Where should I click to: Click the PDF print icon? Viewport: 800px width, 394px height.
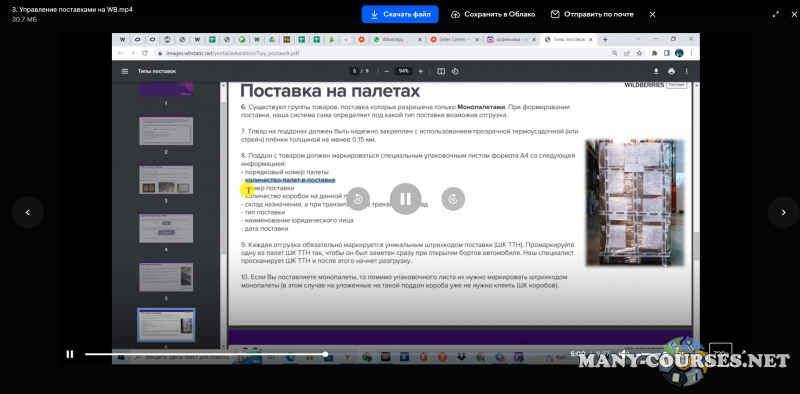pos(671,71)
